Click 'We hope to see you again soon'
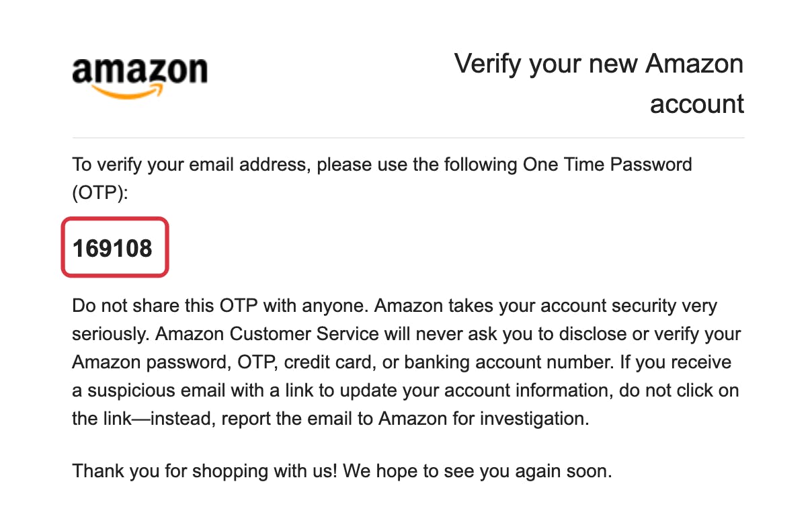812x527 pixels. [x=477, y=471]
